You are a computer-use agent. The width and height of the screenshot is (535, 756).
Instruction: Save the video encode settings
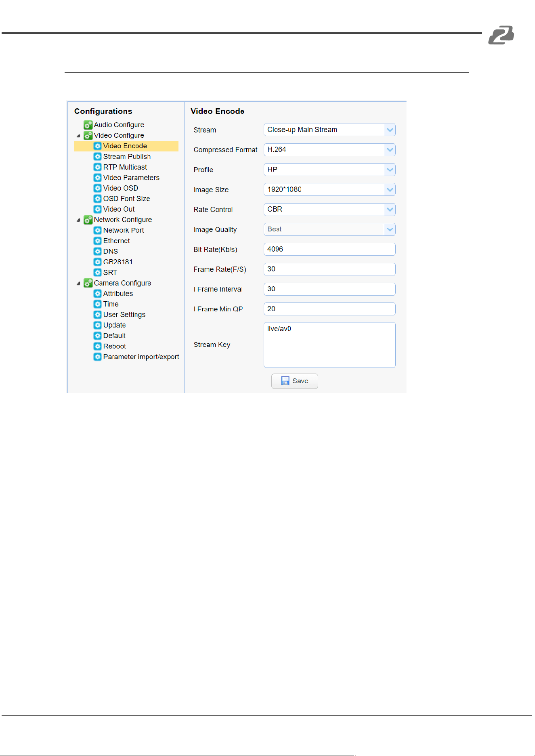pyautogui.click(x=294, y=381)
